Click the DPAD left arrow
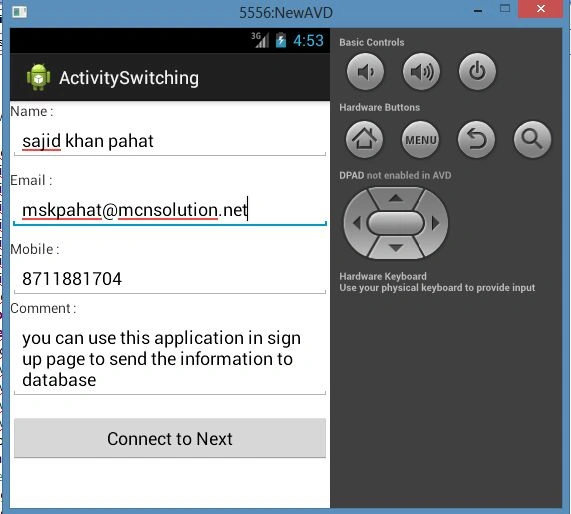571x514 pixels. coord(357,223)
